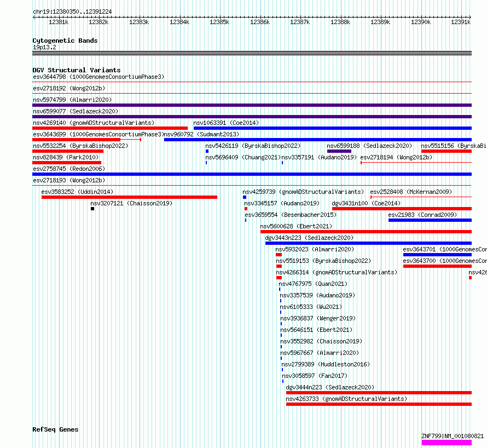487x448 pixels.
Task: Click the nsv5600628 Ebert2021 label
Action: [x=296, y=226]
